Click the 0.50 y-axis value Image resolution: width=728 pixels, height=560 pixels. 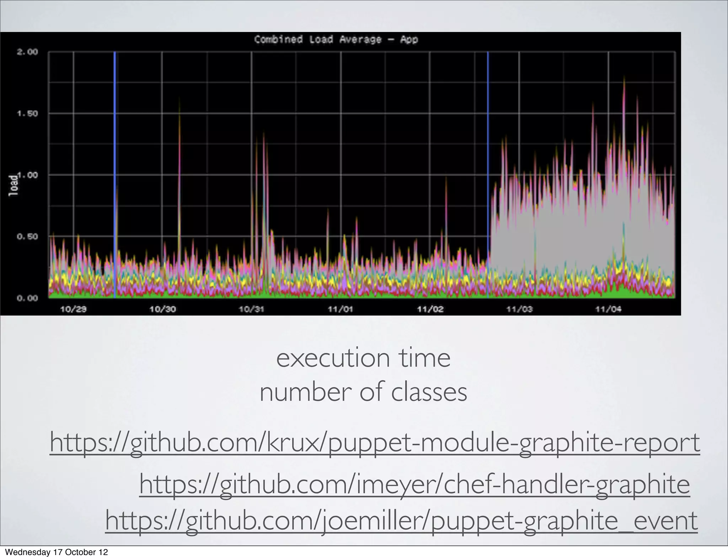pyautogui.click(x=27, y=236)
